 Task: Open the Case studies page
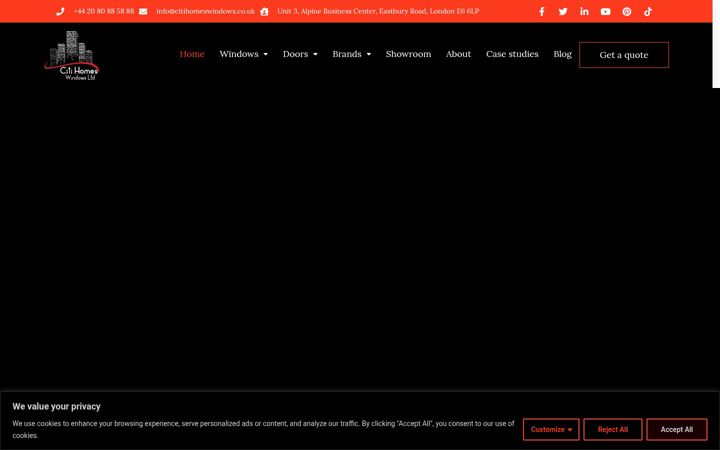[512, 54]
